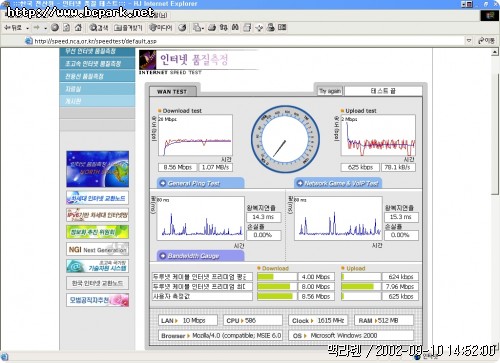Click the 14.3 ms latency value
The width and height of the screenshot is (500, 363).
[263, 217]
